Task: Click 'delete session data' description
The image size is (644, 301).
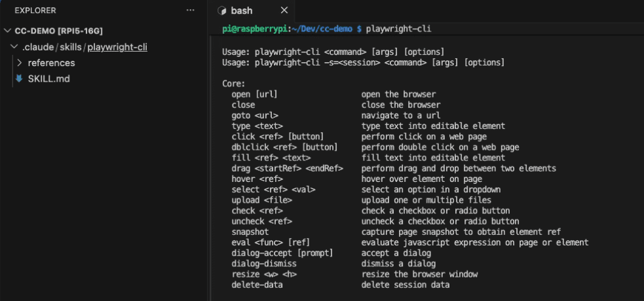Action: [406, 285]
